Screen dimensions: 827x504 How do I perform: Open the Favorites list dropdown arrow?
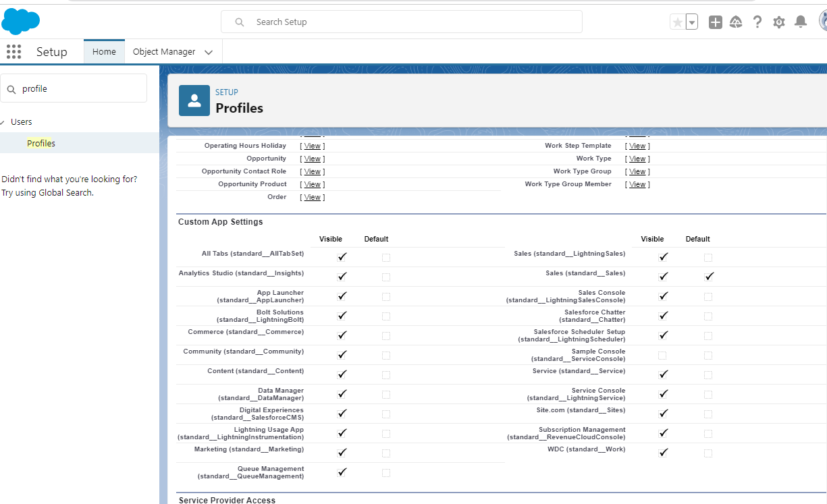click(692, 22)
